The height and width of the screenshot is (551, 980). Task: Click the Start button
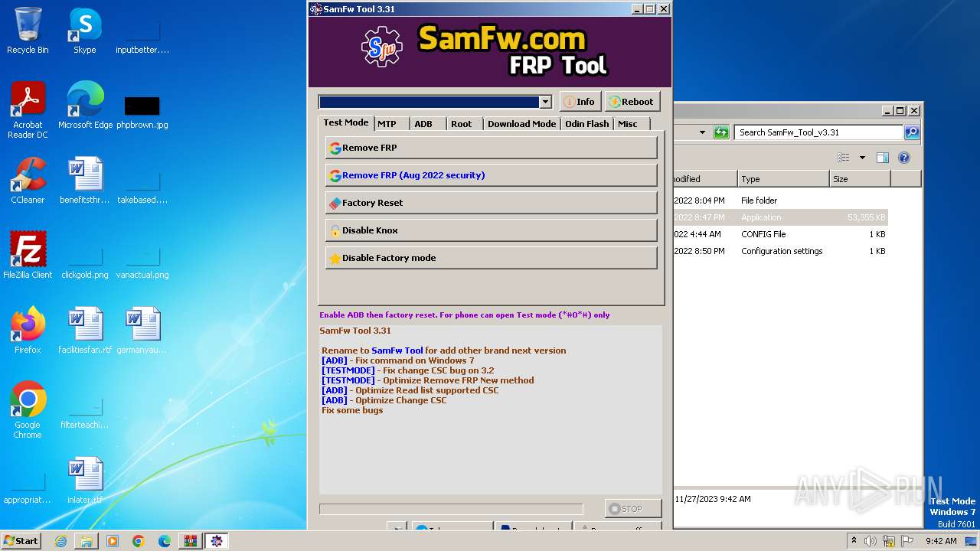pos(21,540)
